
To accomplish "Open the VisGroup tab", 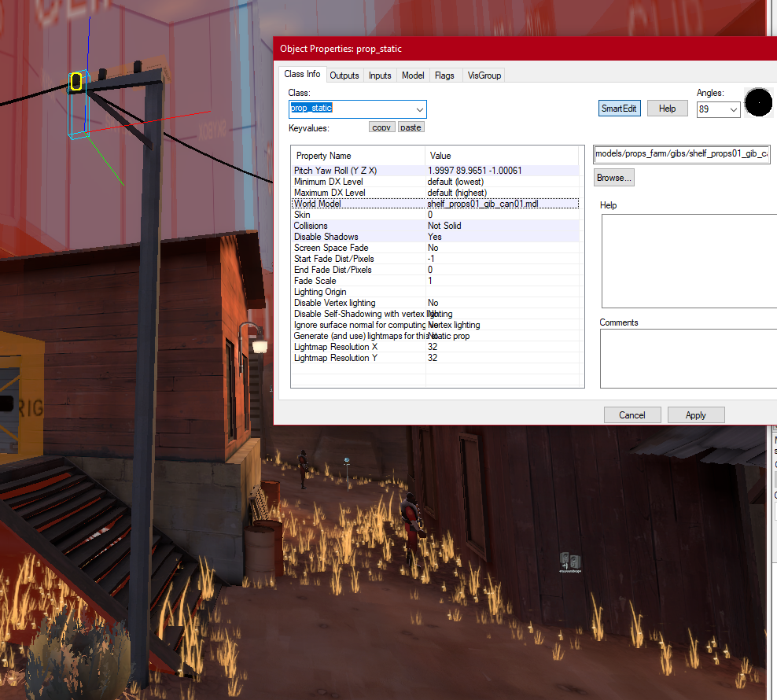I will pyautogui.click(x=484, y=76).
